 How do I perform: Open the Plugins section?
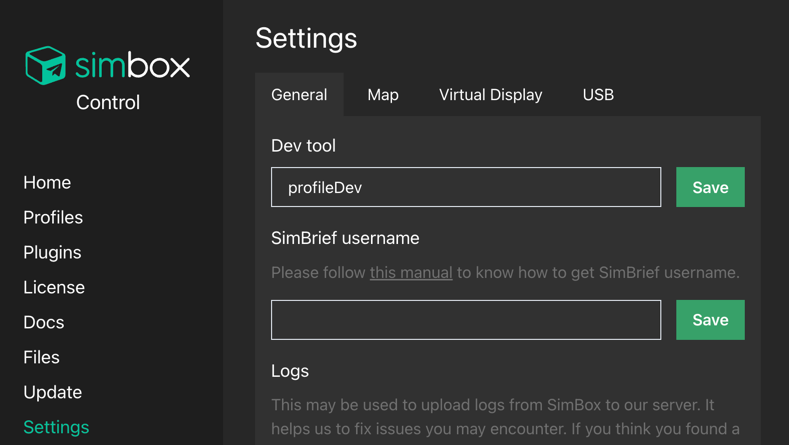52,252
